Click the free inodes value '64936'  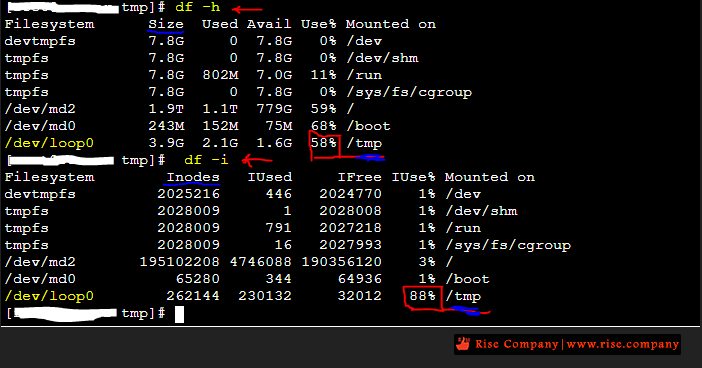pyautogui.click(x=359, y=279)
